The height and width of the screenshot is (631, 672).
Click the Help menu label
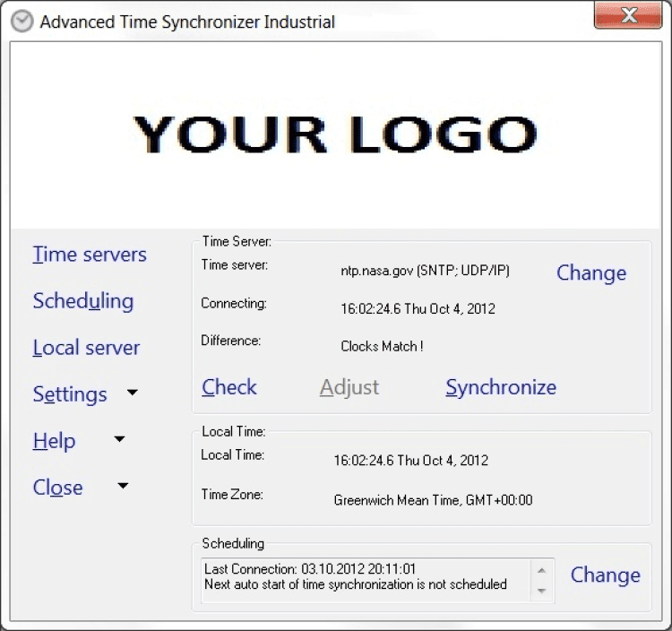tap(54, 441)
